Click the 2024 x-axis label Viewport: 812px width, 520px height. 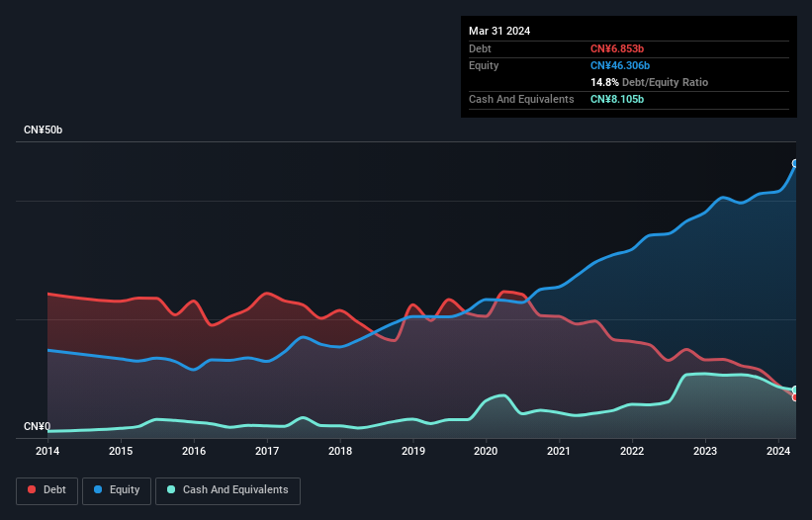[778, 451]
